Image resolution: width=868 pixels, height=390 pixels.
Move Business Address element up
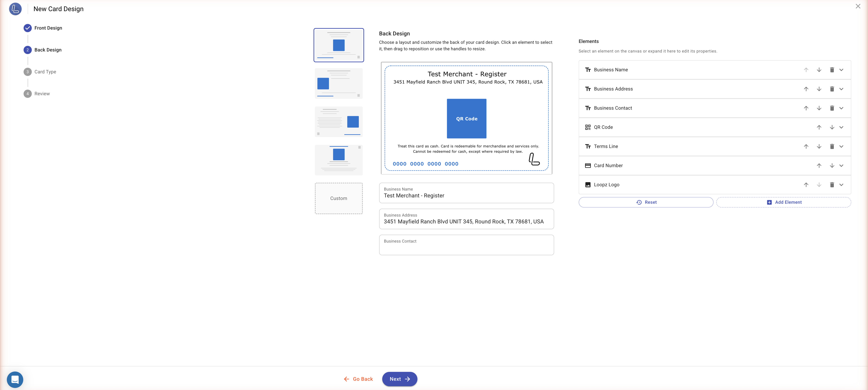pyautogui.click(x=806, y=89)
